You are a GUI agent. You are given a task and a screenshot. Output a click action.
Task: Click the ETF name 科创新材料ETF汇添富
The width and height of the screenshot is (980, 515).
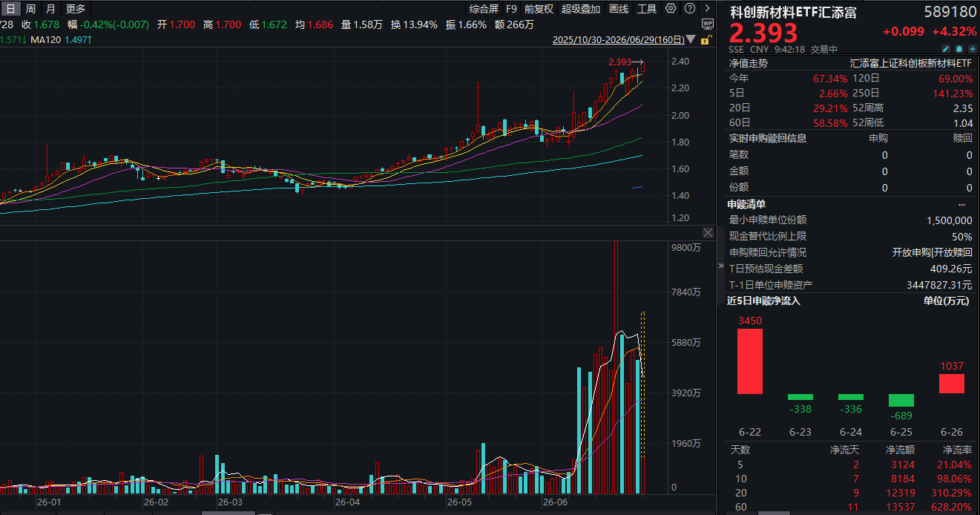pos(794,12)
